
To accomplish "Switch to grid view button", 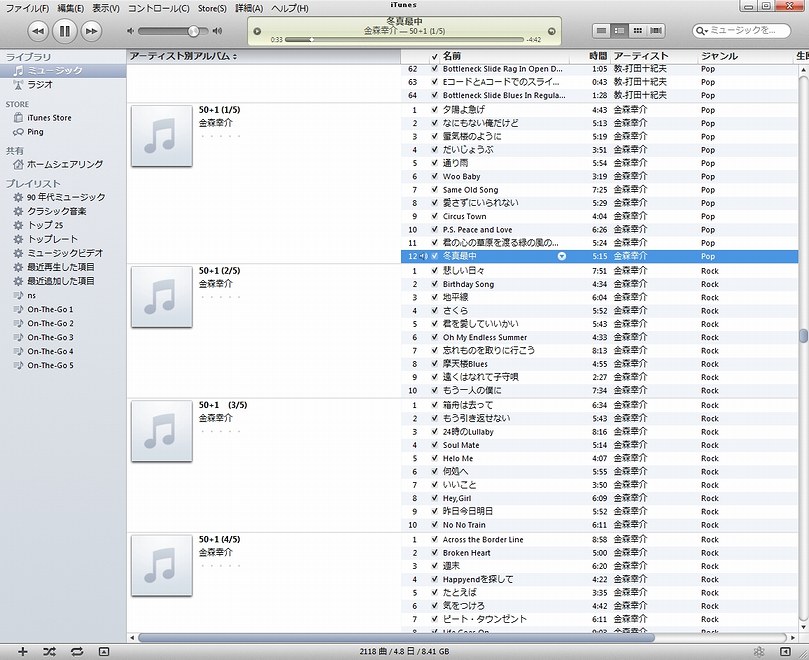I will [638, 31].
